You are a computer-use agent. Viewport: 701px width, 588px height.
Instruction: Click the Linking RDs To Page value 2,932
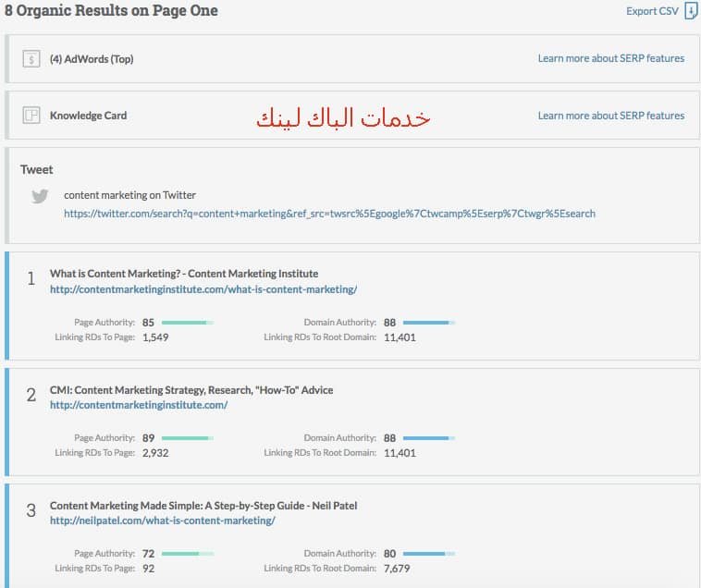pos(155,453)
